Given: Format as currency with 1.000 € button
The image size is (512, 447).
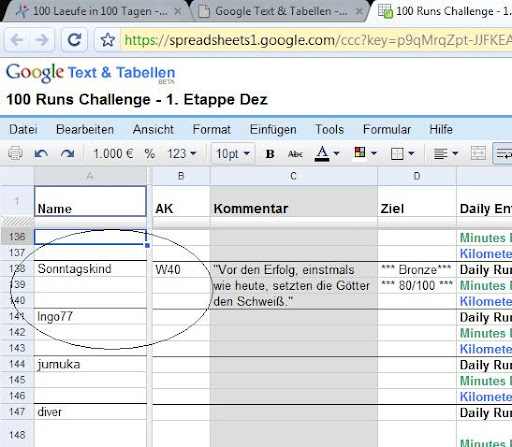Looking at the screenshot, I should pyautogui.click(x=113, y=154).
